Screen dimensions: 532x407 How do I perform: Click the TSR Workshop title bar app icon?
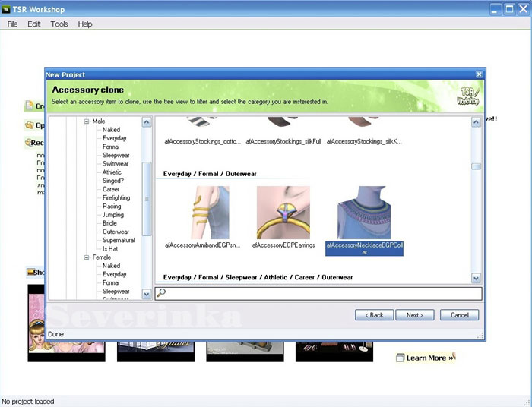click(6, 10)
